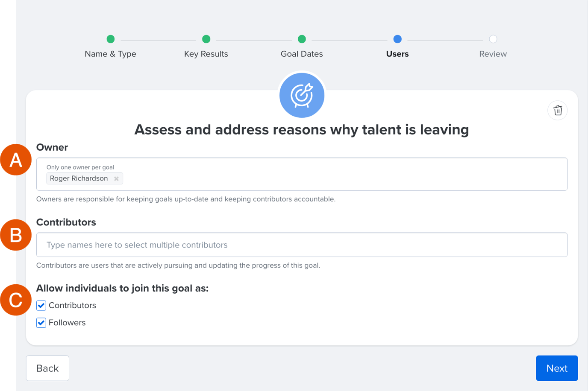The height and width of the screenshot is (391, 588).
Task: Click the orange A marker badge
Action: click(x=16, y=160)
